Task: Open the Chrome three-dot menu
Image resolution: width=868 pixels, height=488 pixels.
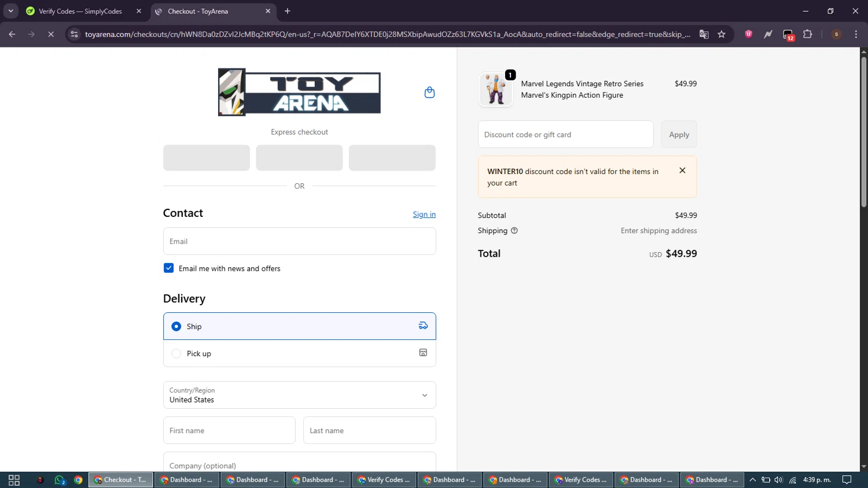Action: click(856, 34)
